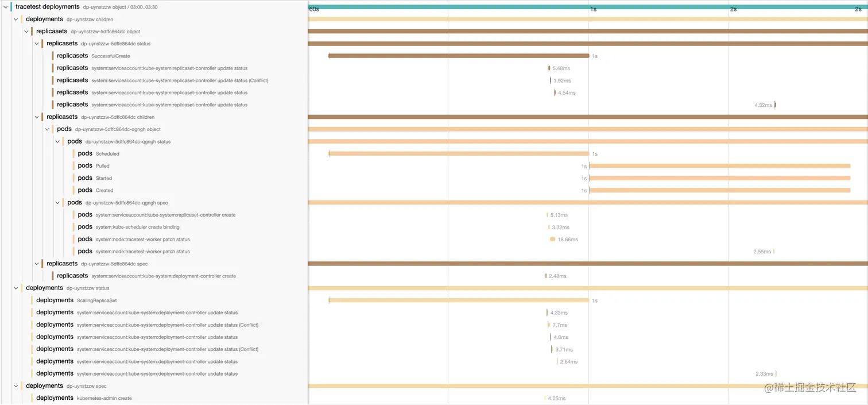Collapse replicasets dp-uynstzzw-5dffc864dc status node
This screenshot has width=868, height=405.
(37, 44)
